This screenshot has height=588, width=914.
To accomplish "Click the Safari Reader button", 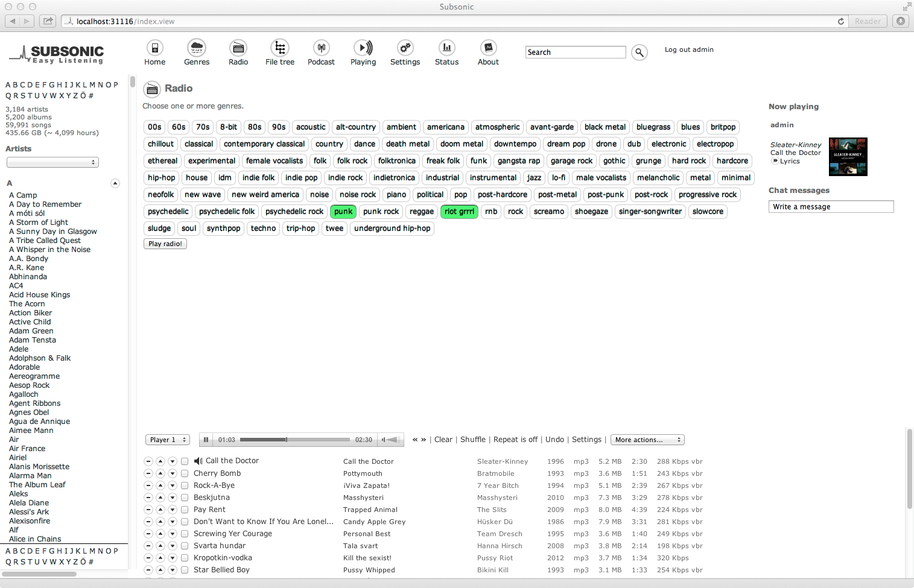I will [868, 21].
